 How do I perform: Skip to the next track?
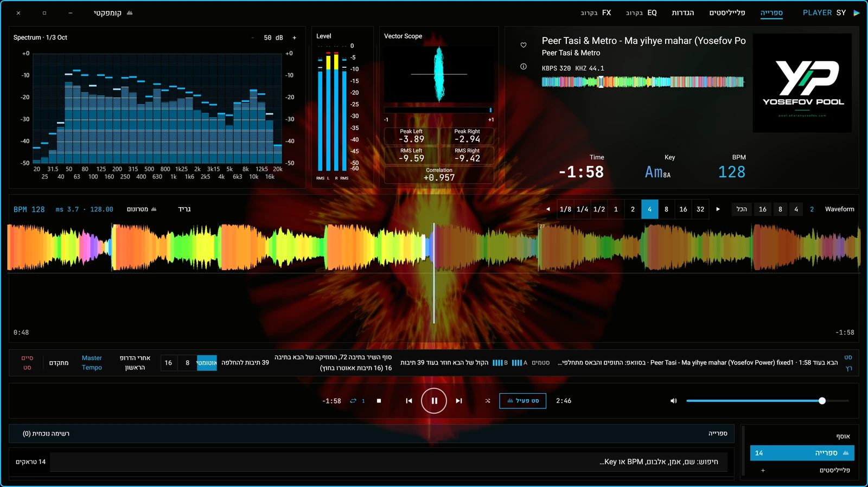[x=459, y=401]
